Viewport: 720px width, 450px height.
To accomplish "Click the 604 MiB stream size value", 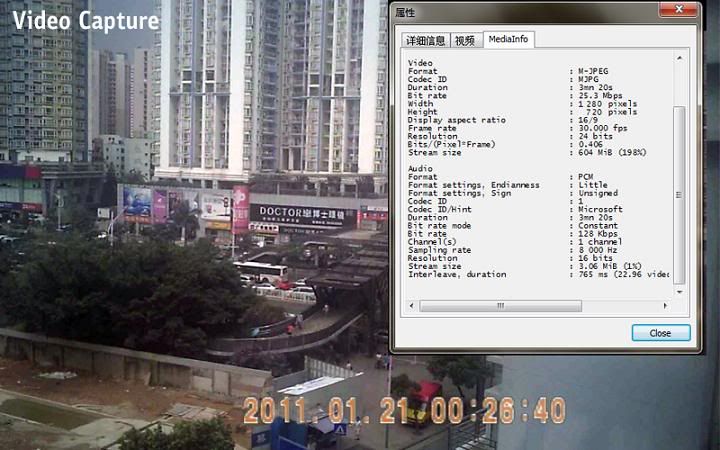I will pos(612,152).
